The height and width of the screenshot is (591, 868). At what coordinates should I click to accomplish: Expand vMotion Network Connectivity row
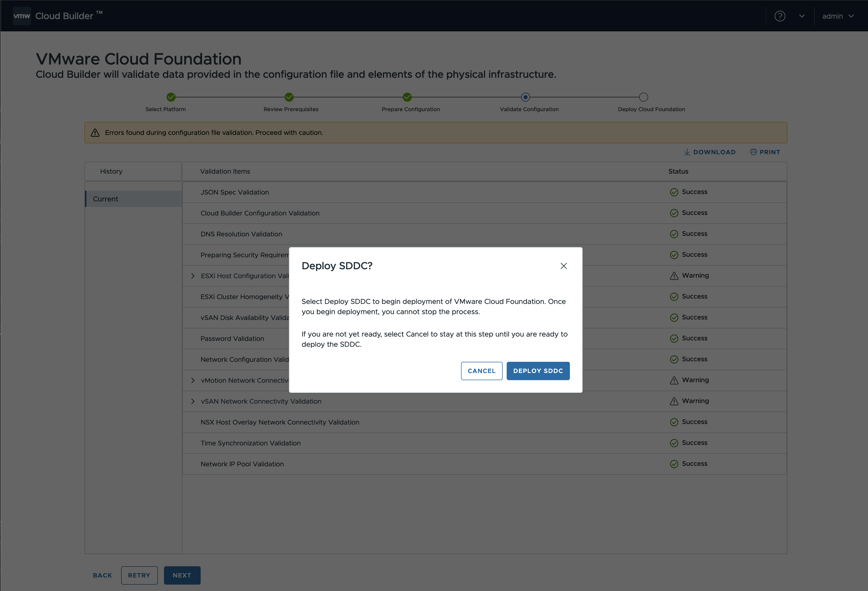point(193,380)
